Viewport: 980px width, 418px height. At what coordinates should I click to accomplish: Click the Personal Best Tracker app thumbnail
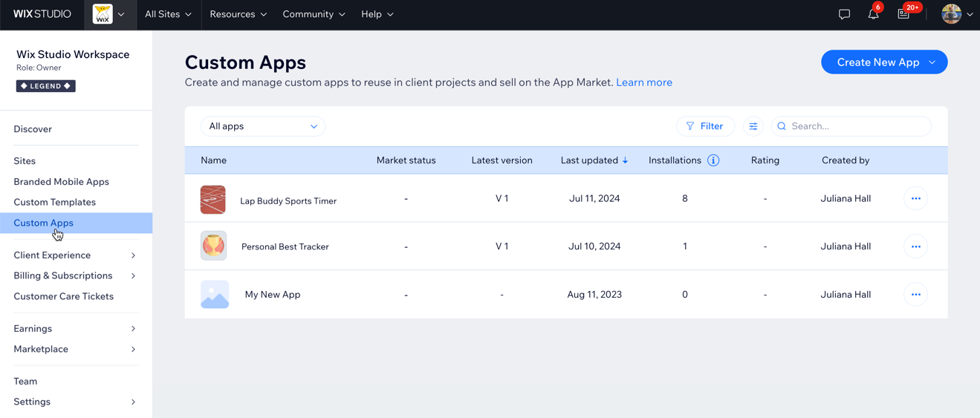tap(213, 246)
